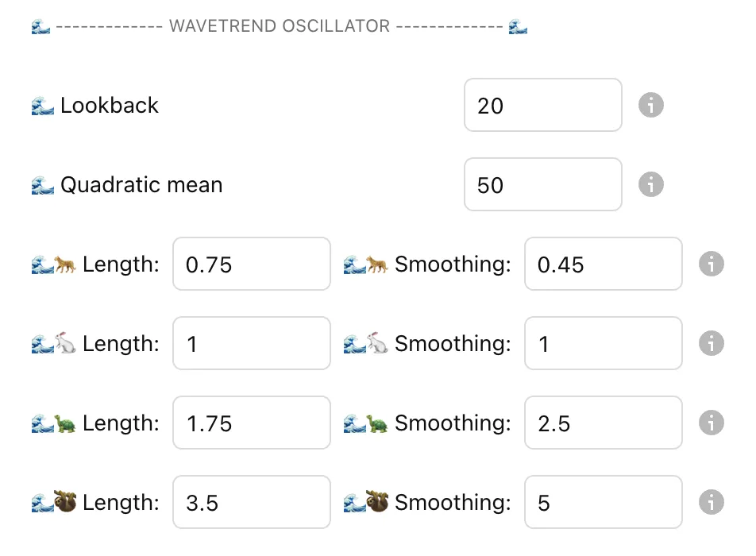The height and width of the screenshot is (556, 756).
Task: Focus the rabbit Smoothing input field
Action: (x=603, y=343)
